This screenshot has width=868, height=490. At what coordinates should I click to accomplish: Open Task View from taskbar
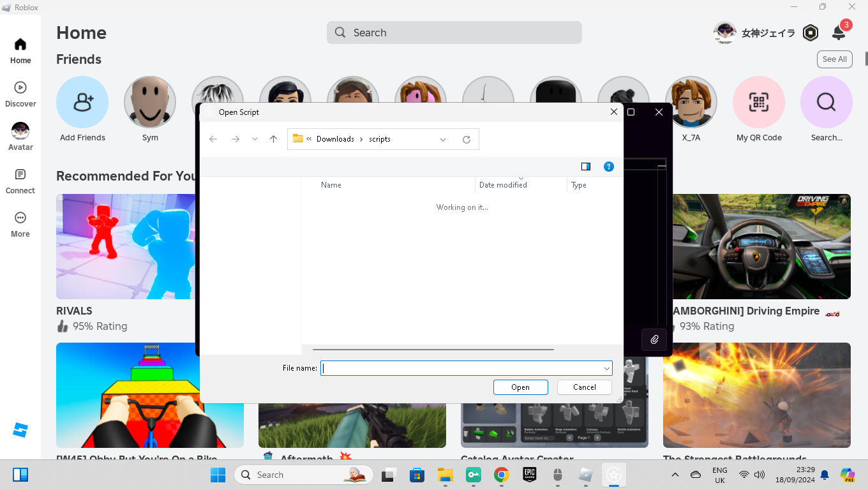point(389,475)
